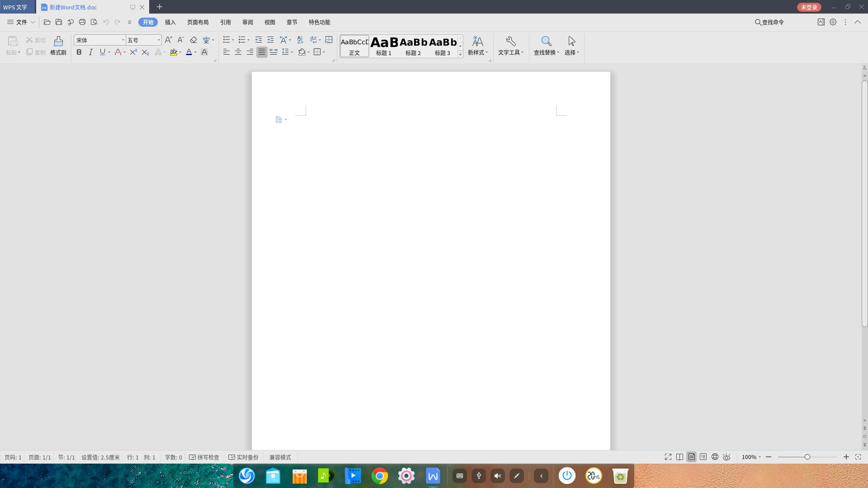Toggle justified alignment button
868x488 pixels.
[262, 52]
